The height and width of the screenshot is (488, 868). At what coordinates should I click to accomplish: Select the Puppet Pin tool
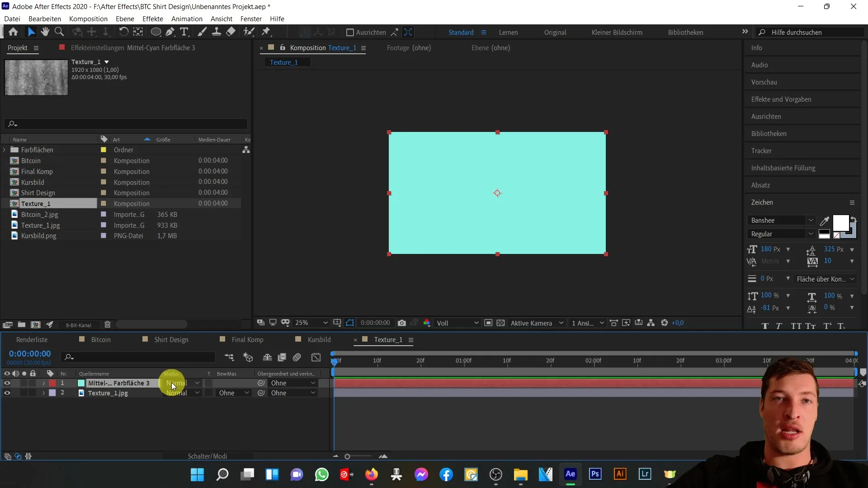(266, 32)
